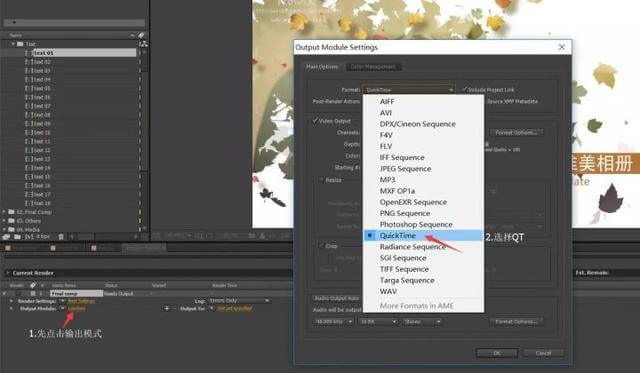
Task: Expand the Current Render section
Action: coord(7,273)
